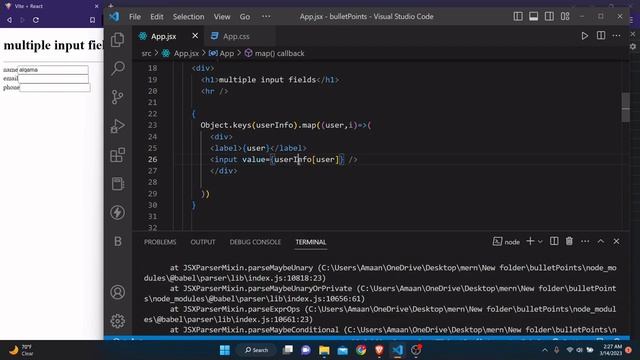Click line number 26 in gutter
Viewport: 640px width, 360px height.
pos(153,160)
